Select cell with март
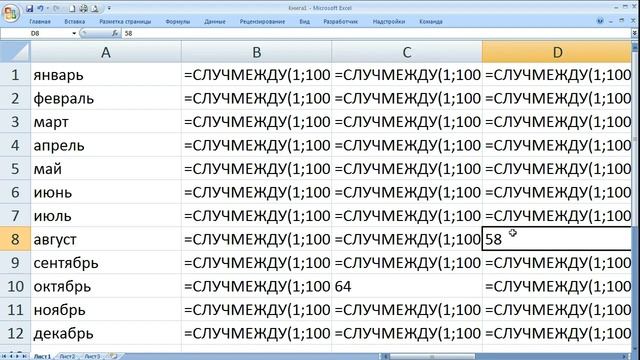 (x=106, y=122)
